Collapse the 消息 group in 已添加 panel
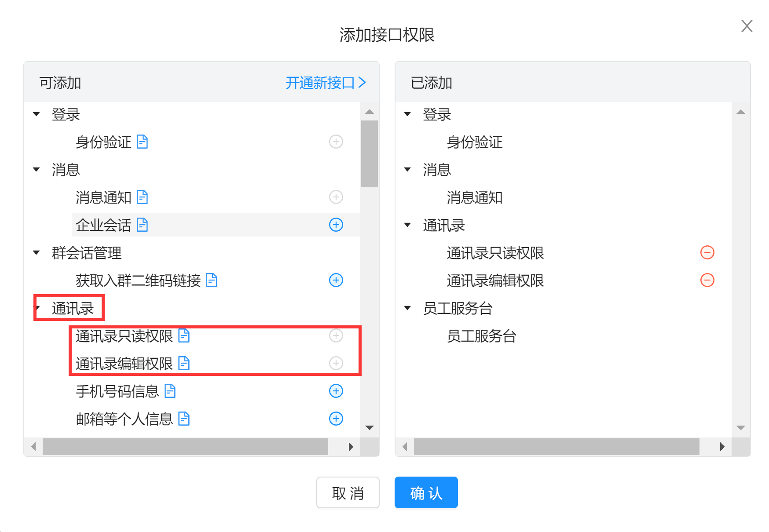Image resolution: width=769 pixels, height=532 pixels. pyautogui.click(x=407, y=169)
